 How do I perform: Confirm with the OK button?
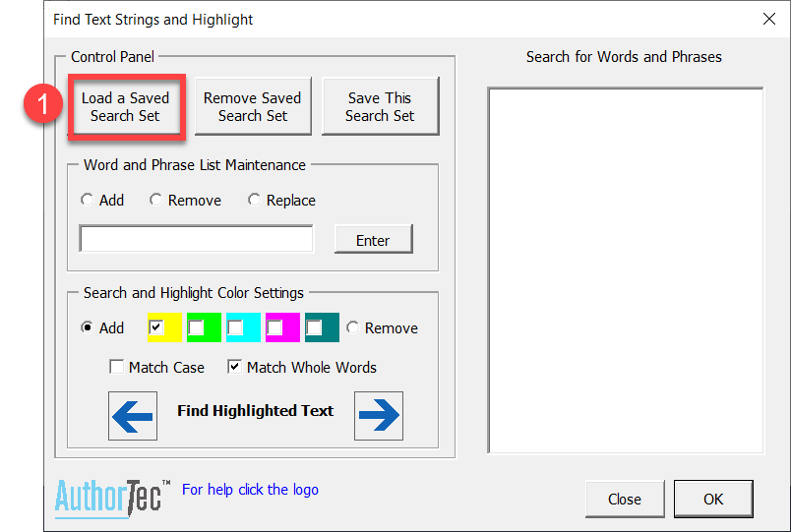point(713,499)
